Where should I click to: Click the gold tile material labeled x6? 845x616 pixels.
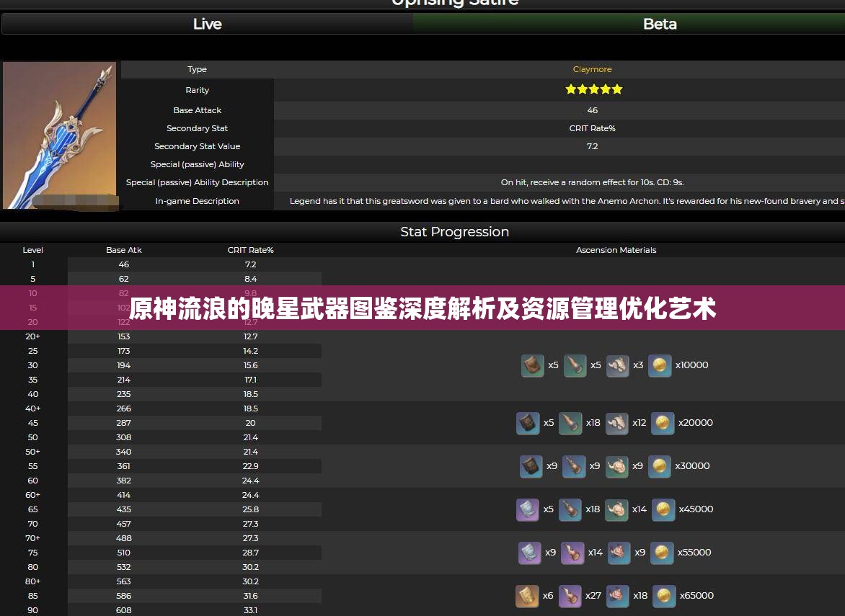click(527, 596)
